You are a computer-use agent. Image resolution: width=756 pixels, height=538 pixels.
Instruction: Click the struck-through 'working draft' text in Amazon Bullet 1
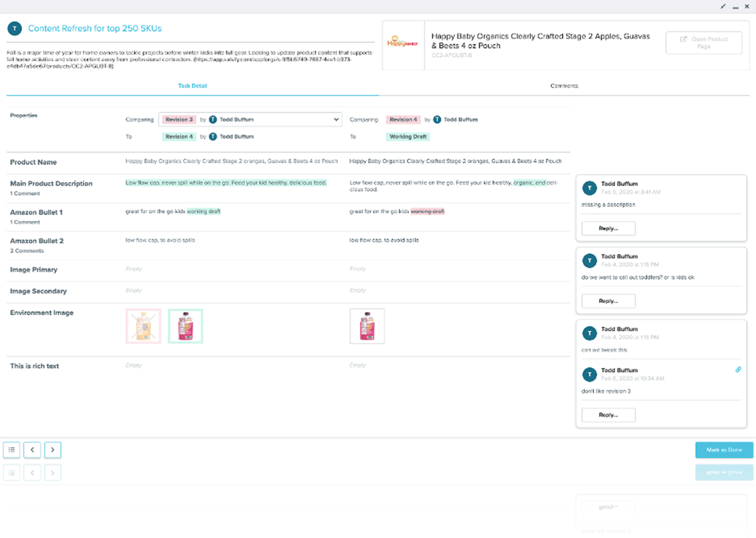pyautogui.click(x=428, y=211)
